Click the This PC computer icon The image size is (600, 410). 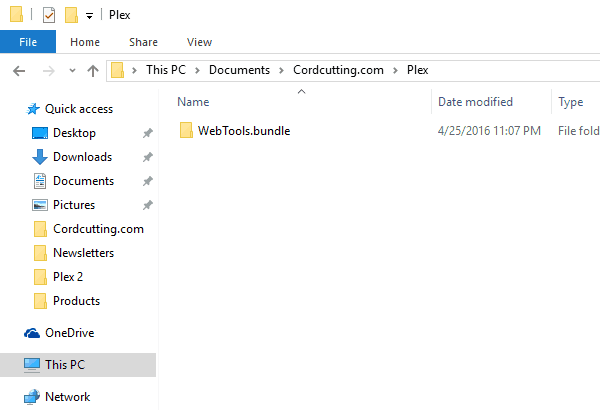click(32, 365)
